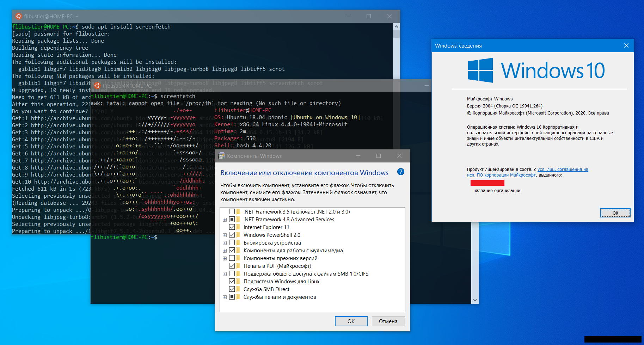Expand SMB 1.0/CIFS support node
The image size is (644, 345).
pos(225,274)
